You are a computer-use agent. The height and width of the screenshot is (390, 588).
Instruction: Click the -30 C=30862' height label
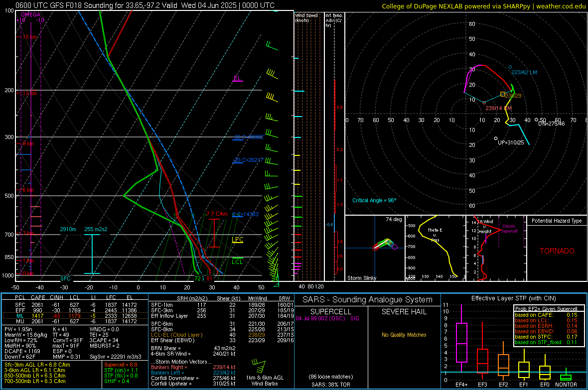pyautogui.click(x=248, y=137)
